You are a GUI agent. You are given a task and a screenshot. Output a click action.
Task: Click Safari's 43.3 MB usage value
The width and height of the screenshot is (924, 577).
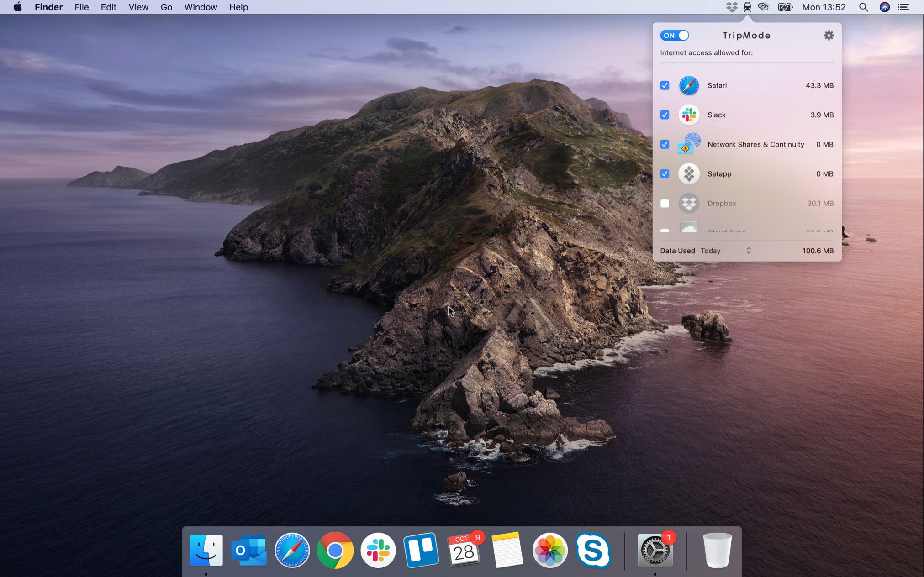click(819, 85)
